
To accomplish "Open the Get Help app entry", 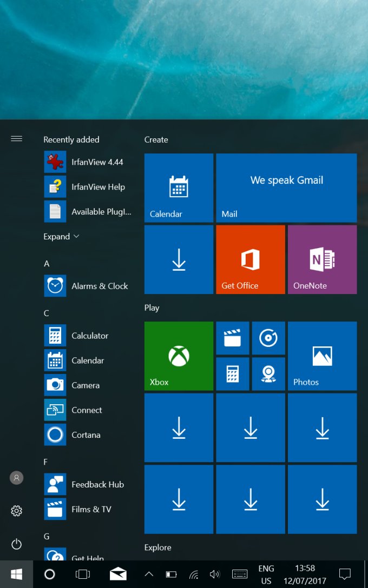I will pyautogui.click(x=88, y=554).
